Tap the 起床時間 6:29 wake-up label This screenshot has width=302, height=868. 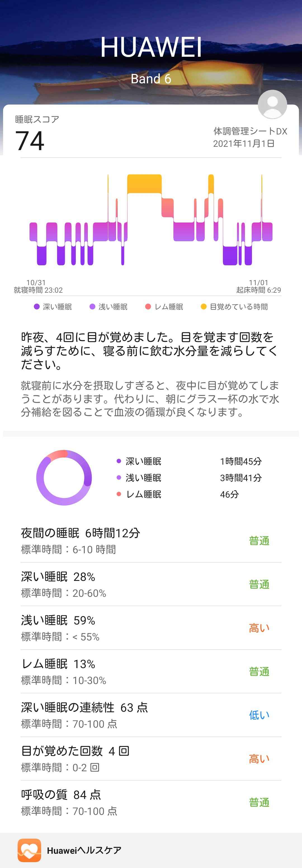[x=259, y=290]
